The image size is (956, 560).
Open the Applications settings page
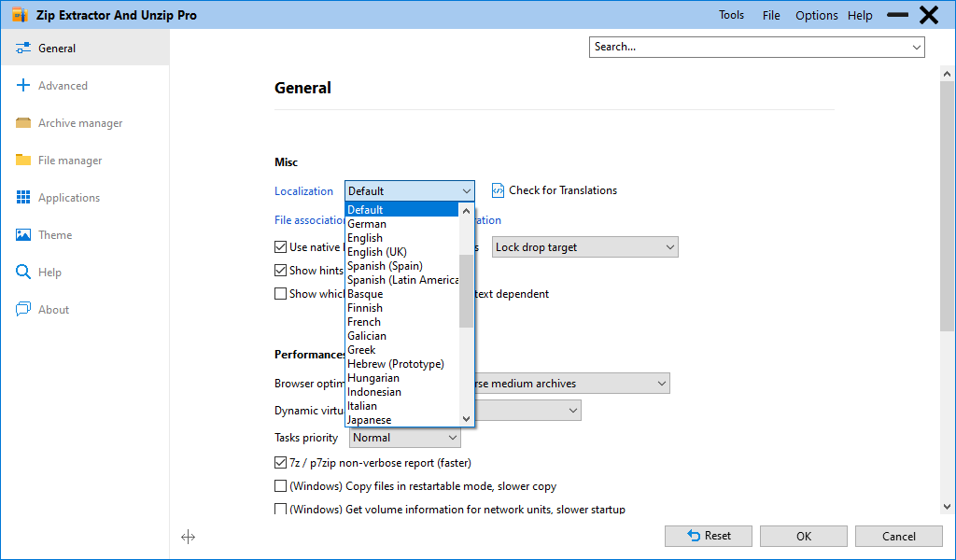85,198
